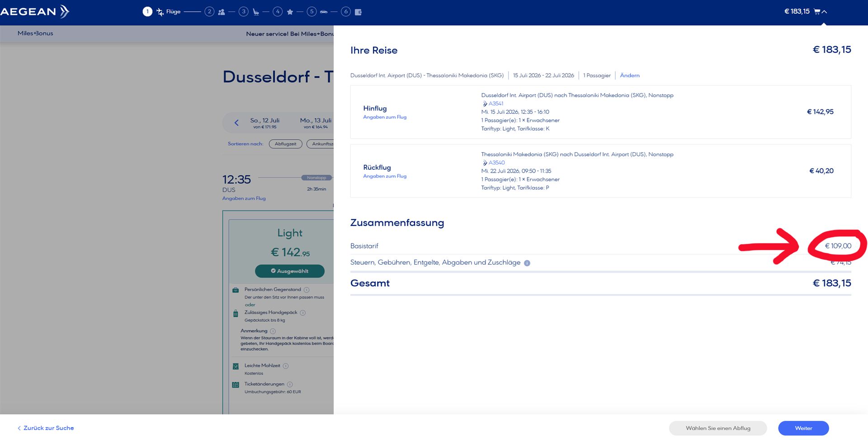Image resolution: width=868 pixels, height=440 pixels.
Task: Toggle the Ausgewählt Light fare selection
Action: tap(289, 271)
